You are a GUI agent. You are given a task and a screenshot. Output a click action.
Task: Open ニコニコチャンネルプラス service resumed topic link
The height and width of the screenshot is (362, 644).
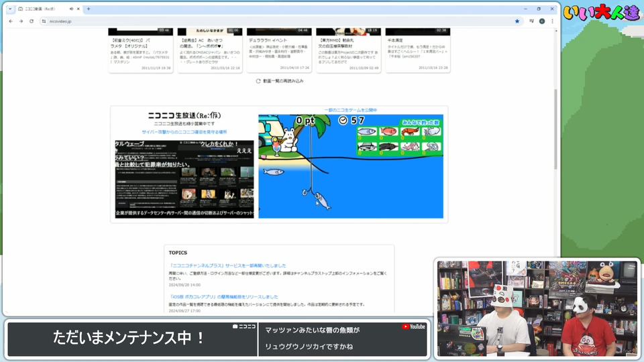click(228, 265)
